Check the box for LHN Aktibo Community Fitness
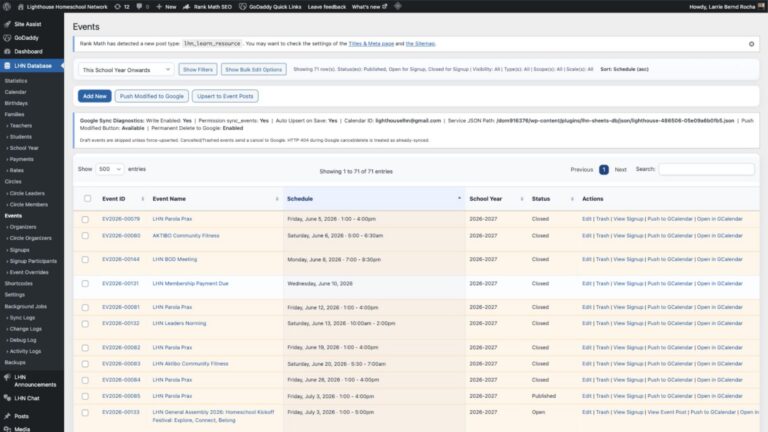 [85, 364]
